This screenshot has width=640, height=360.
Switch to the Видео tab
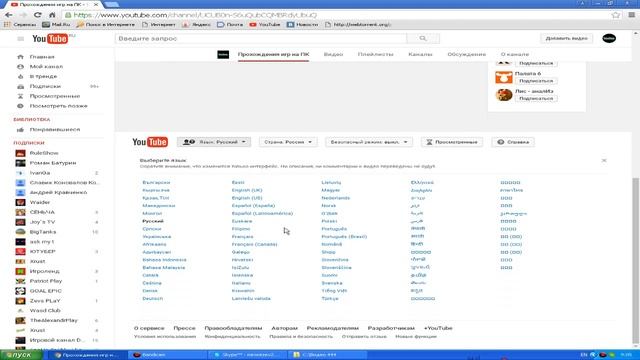point(333,54)
